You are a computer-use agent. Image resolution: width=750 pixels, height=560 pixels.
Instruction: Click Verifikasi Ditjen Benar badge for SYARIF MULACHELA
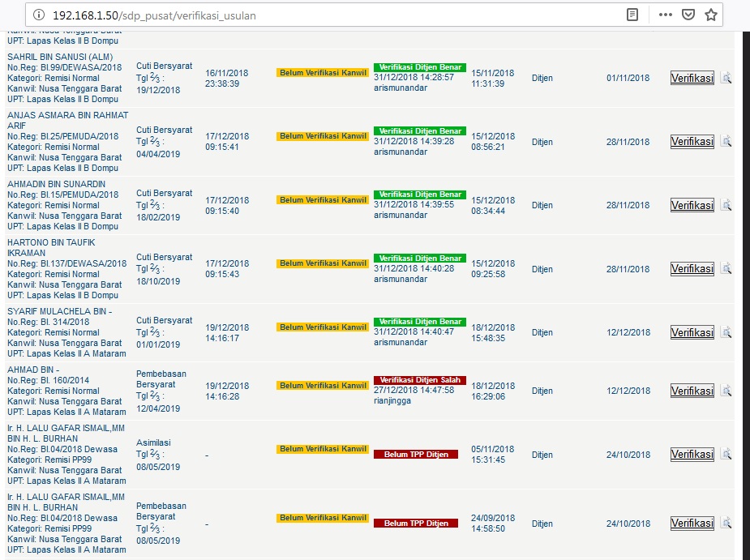tap(419, 322)
